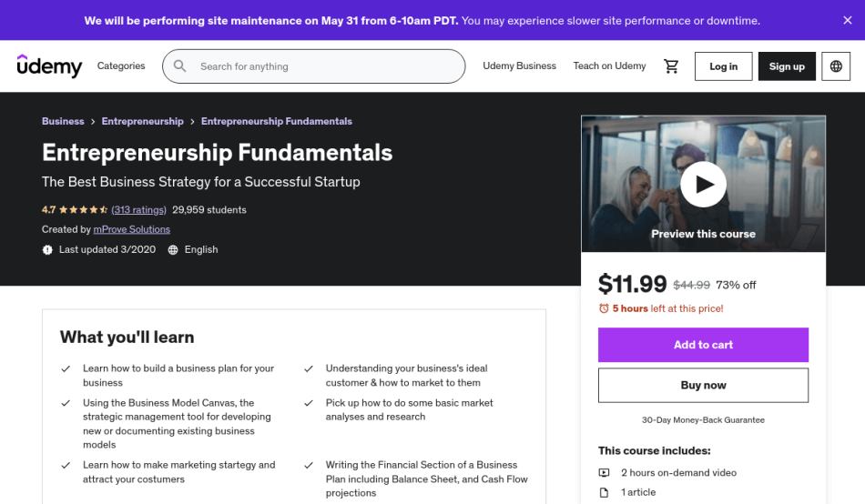Open the shopping cart icon
Image resolution: width=865 pixels, height=504 pixels.
point(671,66)
